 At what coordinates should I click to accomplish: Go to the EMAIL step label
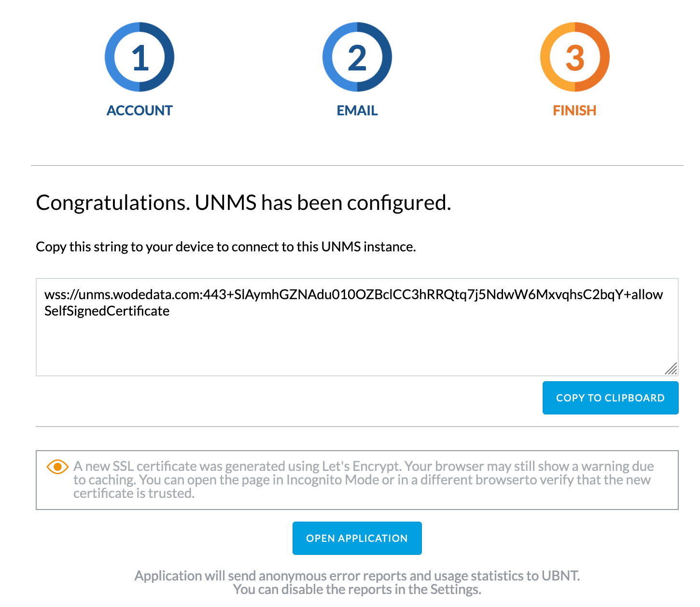357,110
